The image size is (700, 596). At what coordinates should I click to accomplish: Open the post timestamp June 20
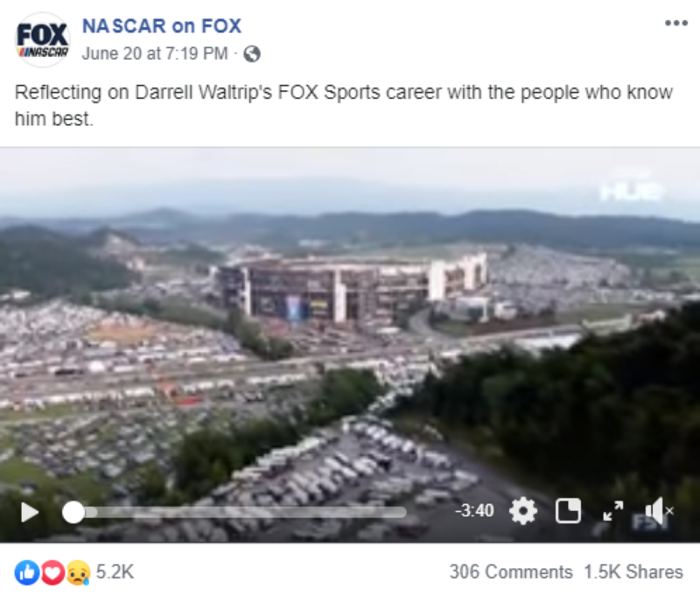pyautogui.click(x=155, y=53)
